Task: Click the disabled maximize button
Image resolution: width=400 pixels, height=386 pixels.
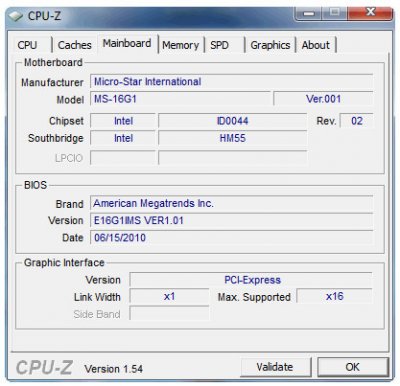Action: pyautogui.click(x=334, y=13)
